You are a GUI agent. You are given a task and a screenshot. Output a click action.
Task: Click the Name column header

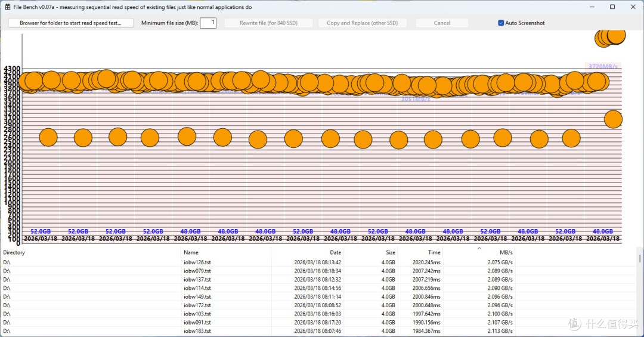click(x=226, y=252)
